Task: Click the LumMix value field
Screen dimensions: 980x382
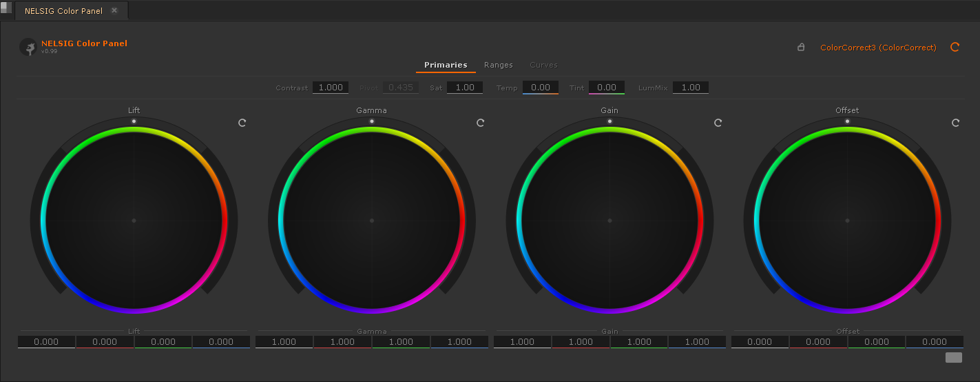Action: (691, 88)
